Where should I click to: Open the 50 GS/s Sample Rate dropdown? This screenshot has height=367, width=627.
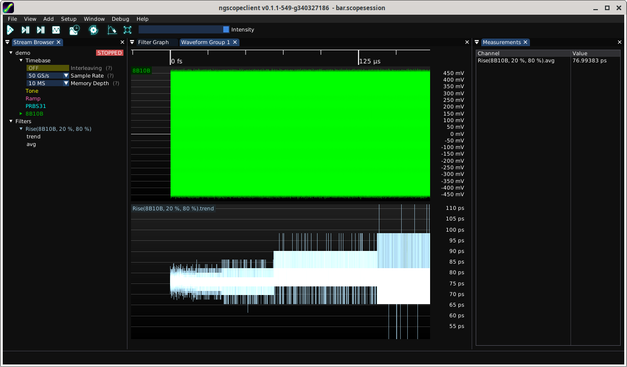click(48, 76)
